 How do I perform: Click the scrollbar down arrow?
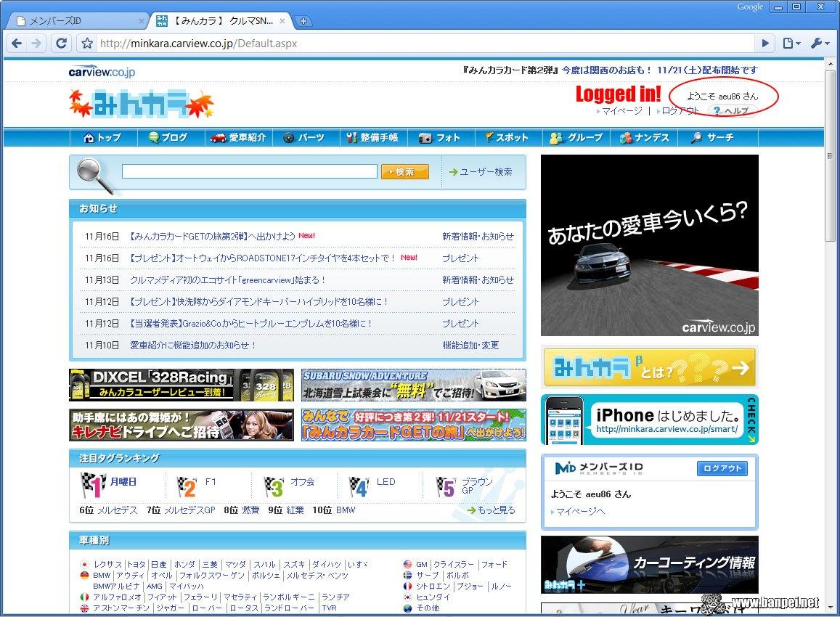(x=830, y=608)
